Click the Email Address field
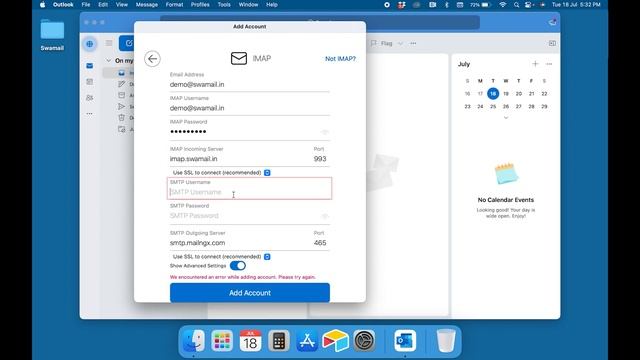The height and width of the screenshot is (360, 640). pyautogui.click(x=249, y=84)
